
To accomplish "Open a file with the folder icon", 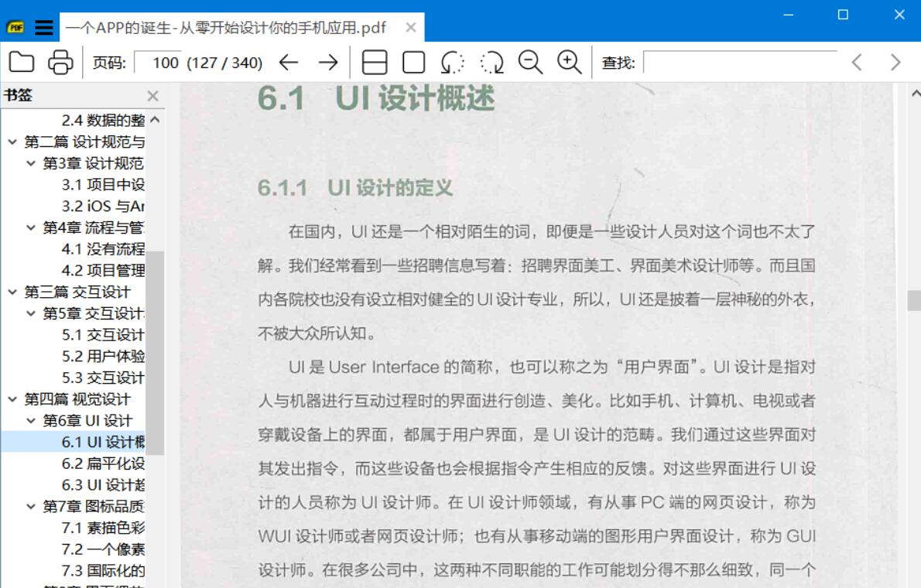I will tap(22, 62).
